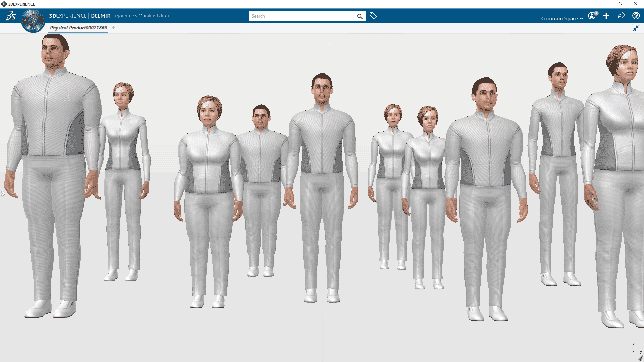Screen dimensions: 644x362
Task: Click the XY axis orientation widget bottom right
Action: point(636,349)
